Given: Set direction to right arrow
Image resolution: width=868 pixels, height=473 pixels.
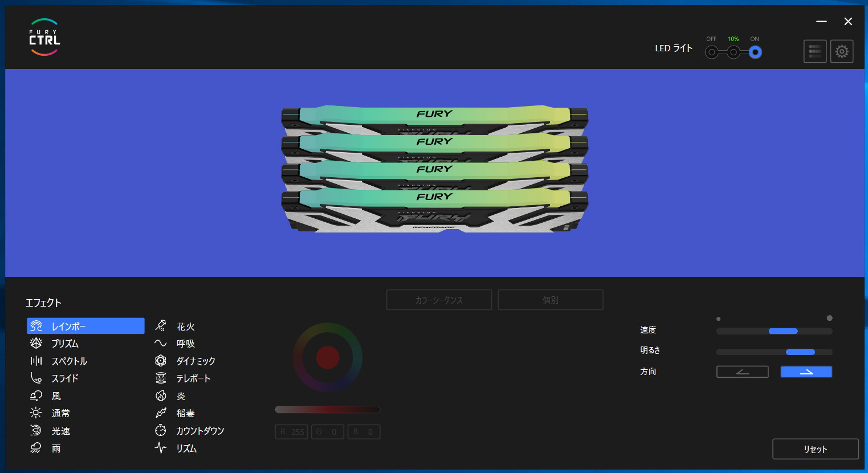Looking at the screenshot, I should coord(806,372).
